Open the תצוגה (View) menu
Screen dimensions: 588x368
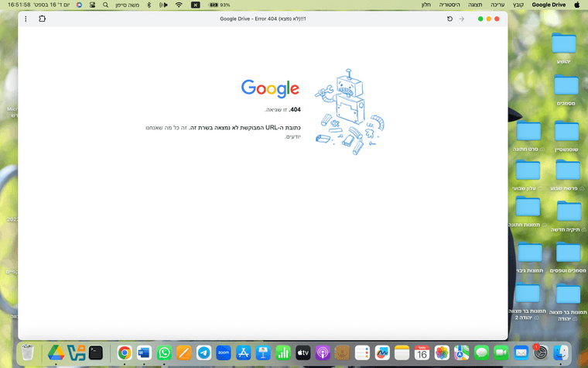(475, 5)
